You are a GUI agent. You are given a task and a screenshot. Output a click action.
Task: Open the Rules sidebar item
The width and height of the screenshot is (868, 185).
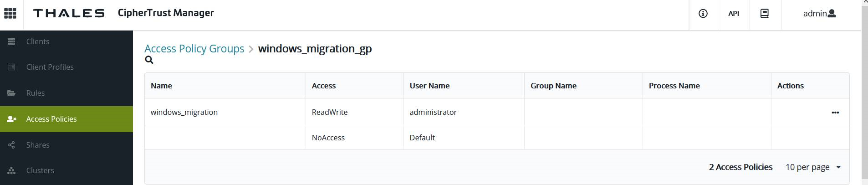click(36, 93)
